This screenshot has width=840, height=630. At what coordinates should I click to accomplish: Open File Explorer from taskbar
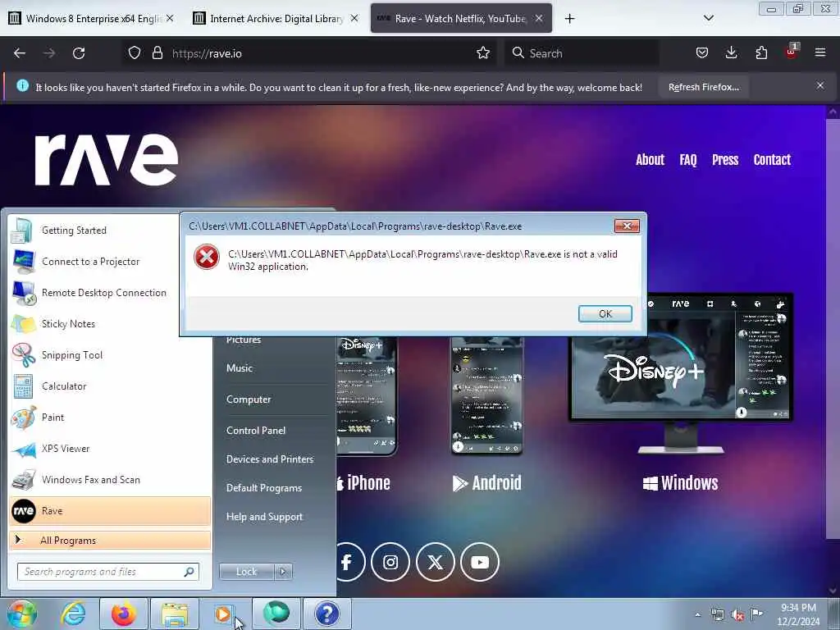[x=175, y=614]
